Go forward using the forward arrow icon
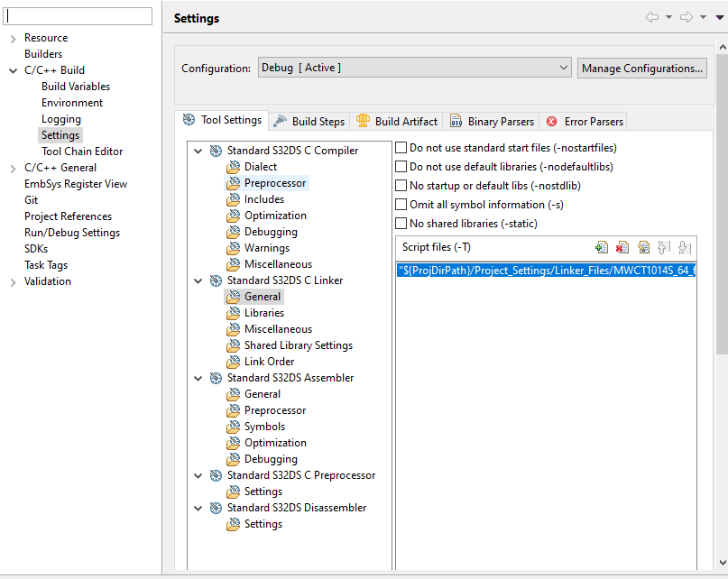The width and height of the screenshot is (728, 579). click(687, 17)
